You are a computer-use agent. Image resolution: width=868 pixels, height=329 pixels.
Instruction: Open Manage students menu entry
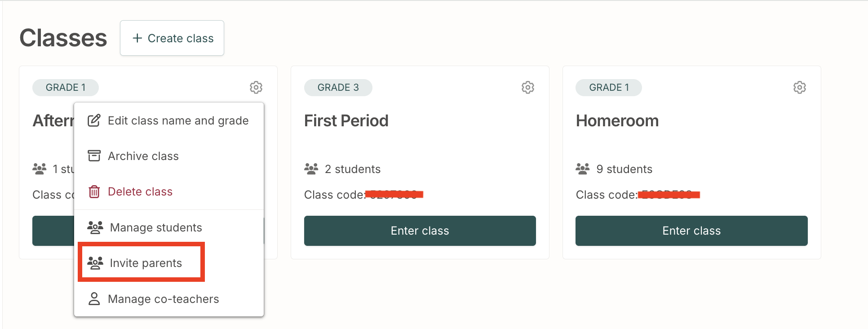[169, 227]
